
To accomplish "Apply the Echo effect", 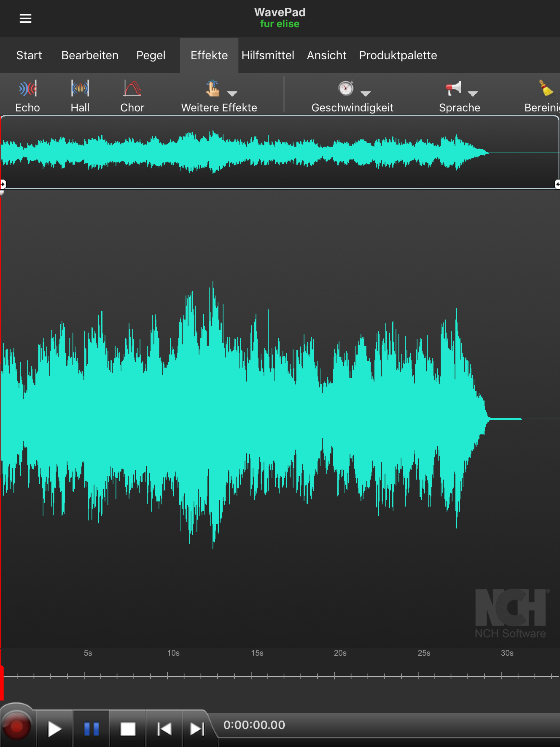I will point(28,96).
